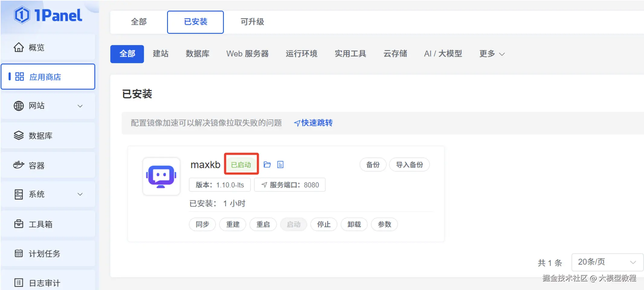Open the 日志审计 log icon

(x=19, y=283)
